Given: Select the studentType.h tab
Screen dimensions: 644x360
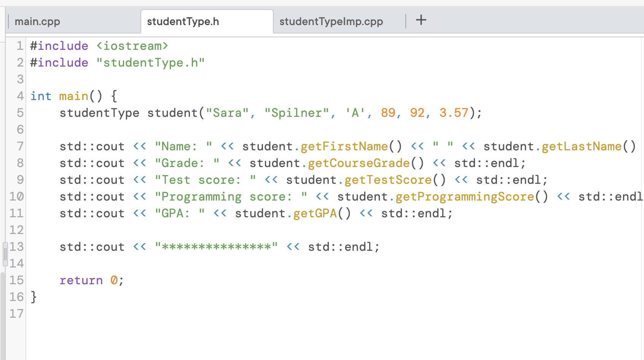Looking at the screenshot, I should click(x=183, y=21).
